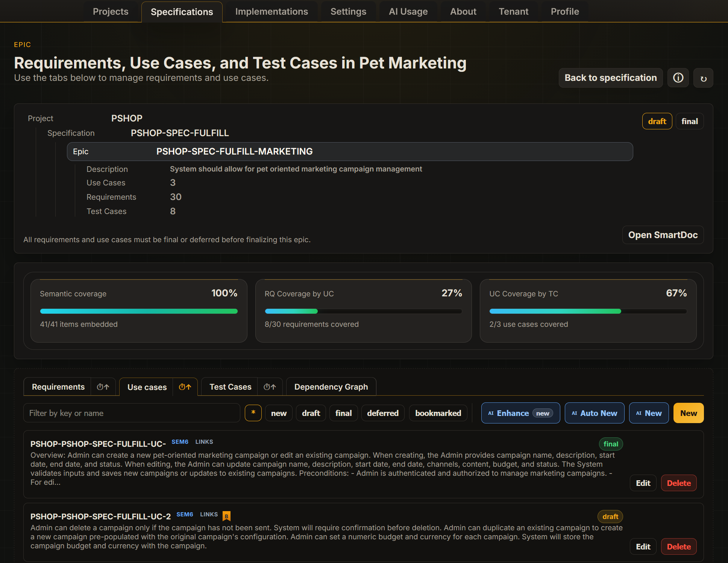Click the Semantic coverage progress bar
Screen dimensions: 728x563
(139, 311)
